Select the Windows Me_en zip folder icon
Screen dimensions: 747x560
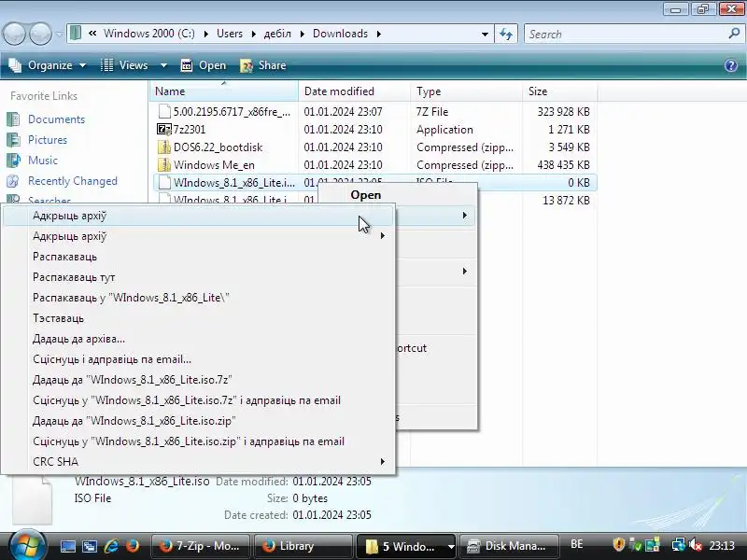164,165
